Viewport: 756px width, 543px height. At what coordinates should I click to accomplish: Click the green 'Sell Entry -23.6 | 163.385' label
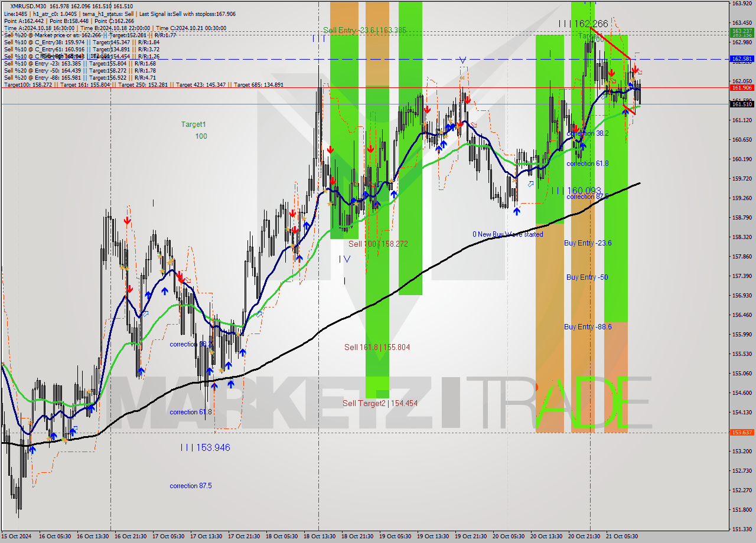pyautogui.click(x=364, y=30)
